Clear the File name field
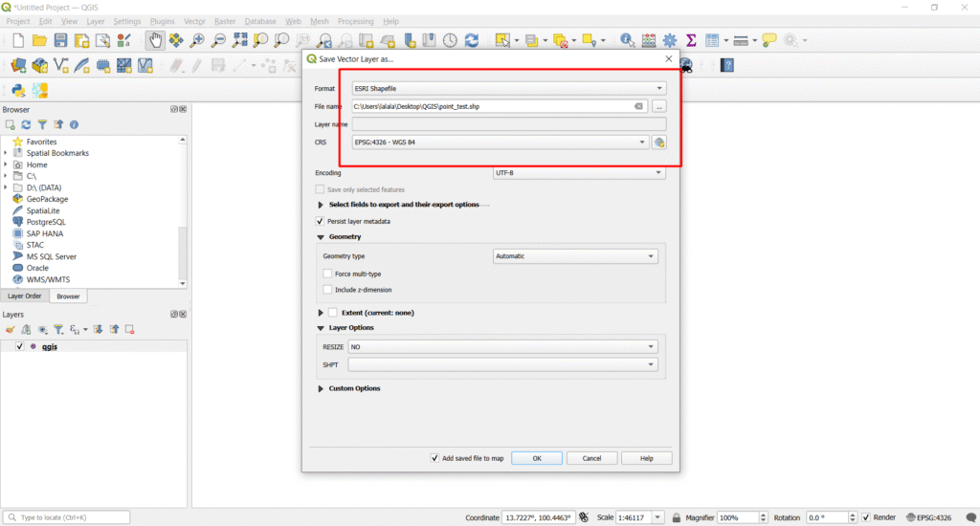Image resolution: width=980 pixels, height=526 pixels. coord(638,107)
